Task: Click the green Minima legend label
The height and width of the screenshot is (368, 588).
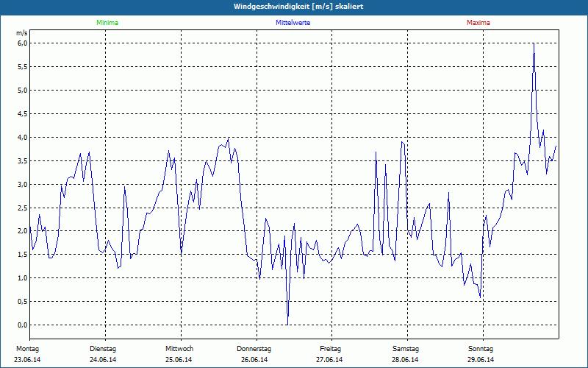Action: point(107,23)
